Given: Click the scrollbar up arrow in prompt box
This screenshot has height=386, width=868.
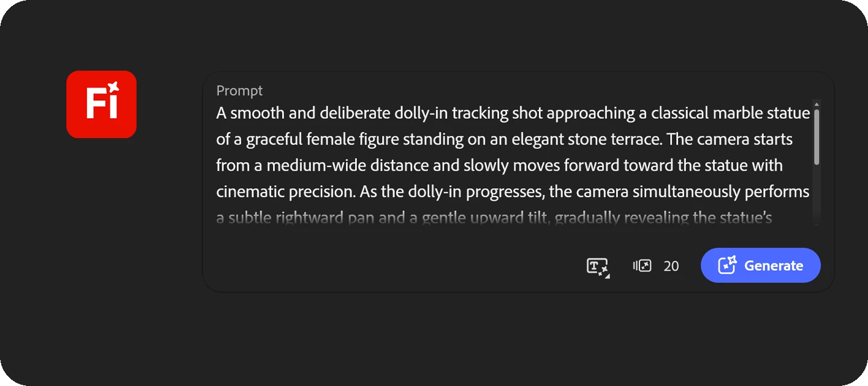Looking at the screenshot, I should [817, 104].
